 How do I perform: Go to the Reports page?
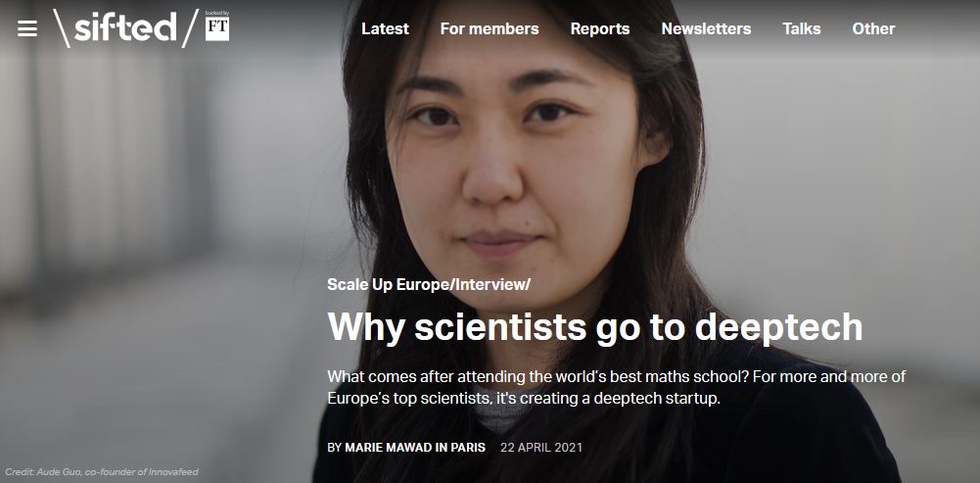(x=600, y=28)
